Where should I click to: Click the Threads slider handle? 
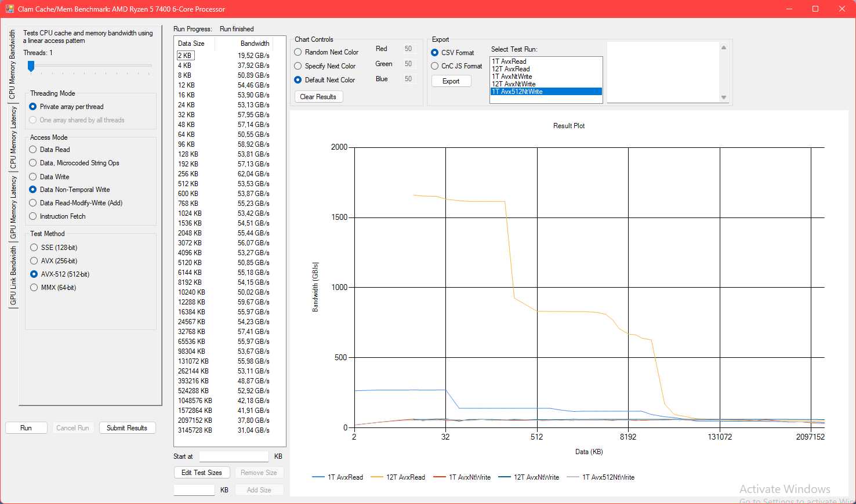pos(31,66)
